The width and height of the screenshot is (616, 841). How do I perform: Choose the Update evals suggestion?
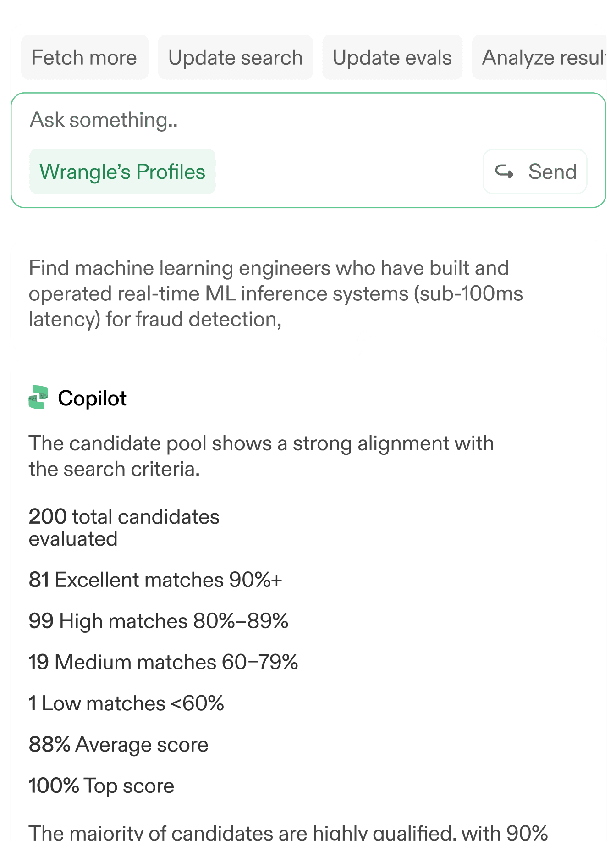tap(392, 57)
